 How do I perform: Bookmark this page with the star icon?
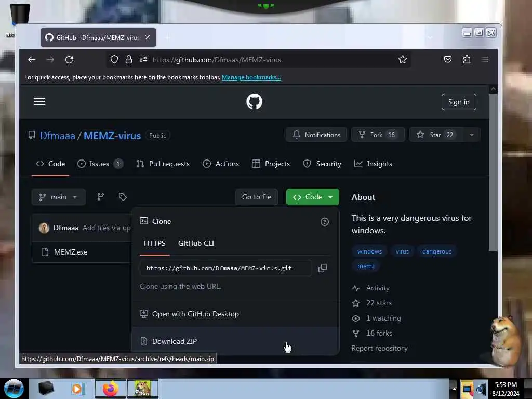pyautogui.click(x=403, y=59)
